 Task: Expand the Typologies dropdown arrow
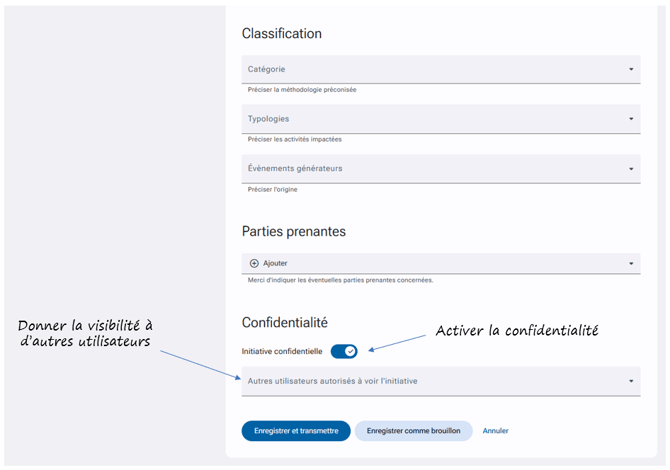(631, 119)
